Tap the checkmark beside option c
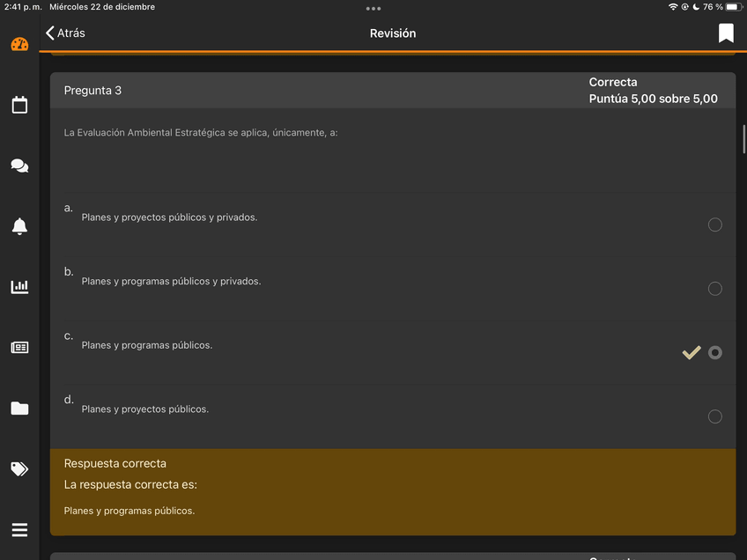747x560 pixels. tap(692, 352)
